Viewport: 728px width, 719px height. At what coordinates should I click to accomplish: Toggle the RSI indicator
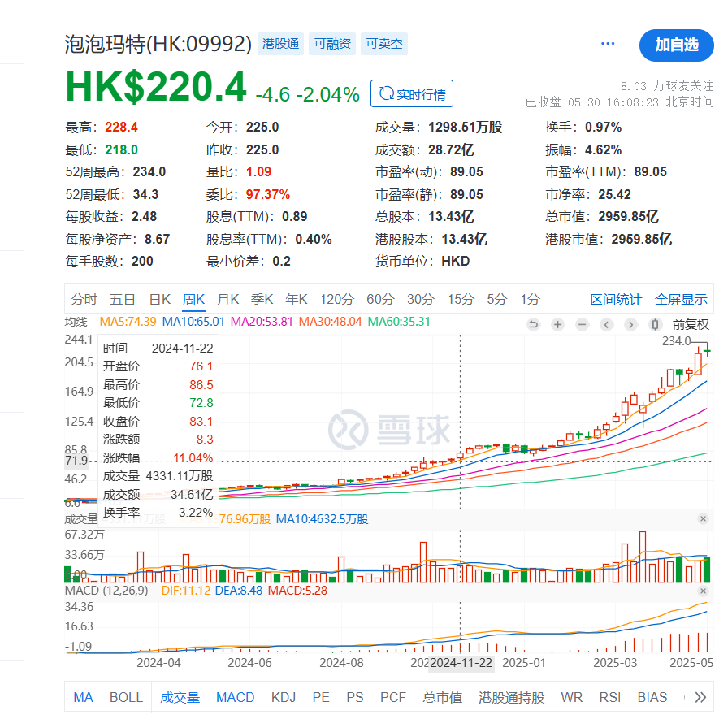click(609, 697)
